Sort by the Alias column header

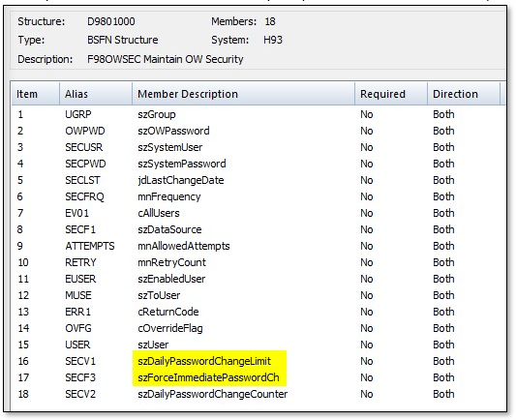[96, 94]
